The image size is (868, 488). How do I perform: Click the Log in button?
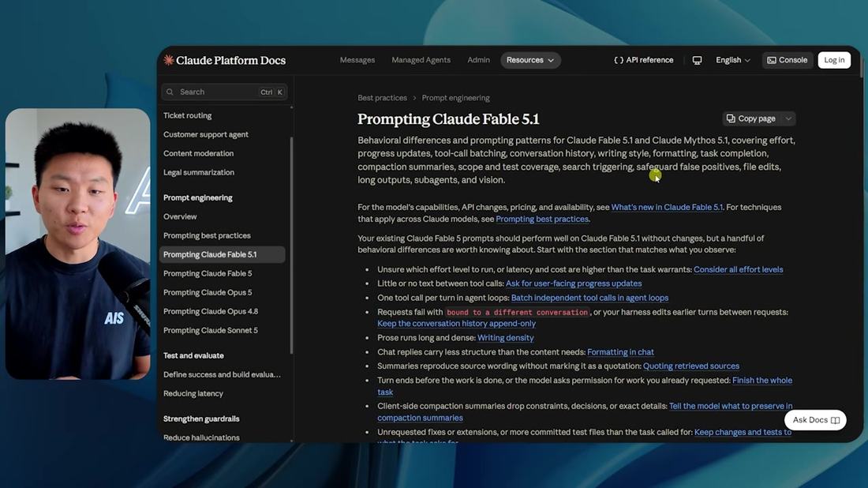click(834, 60)
